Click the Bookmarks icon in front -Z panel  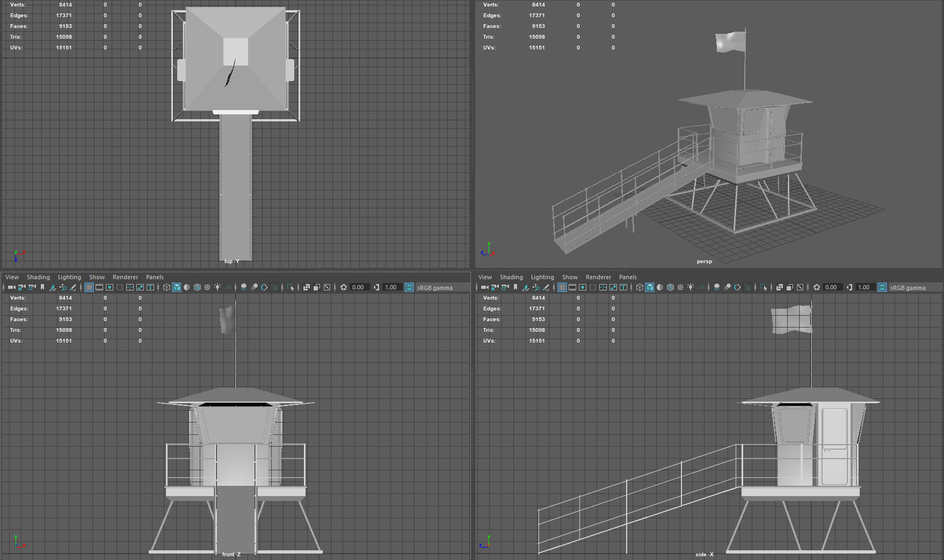pos(42,287)
